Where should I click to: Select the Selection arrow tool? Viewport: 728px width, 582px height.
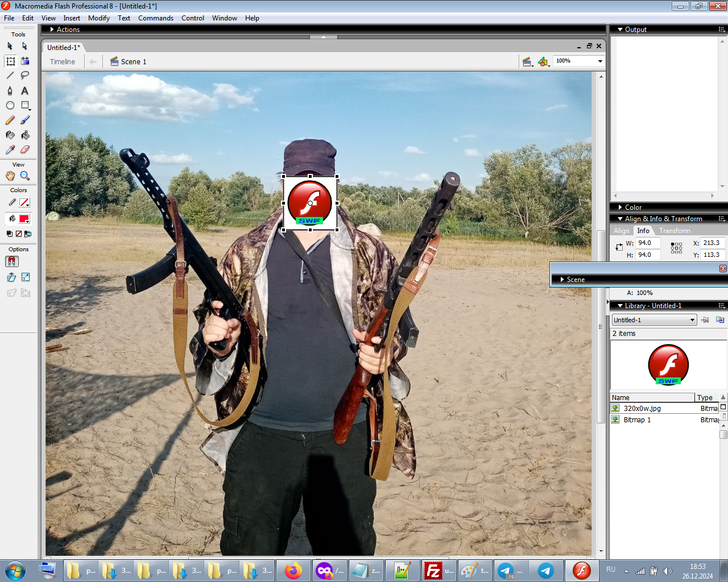(x=10, y=46)
